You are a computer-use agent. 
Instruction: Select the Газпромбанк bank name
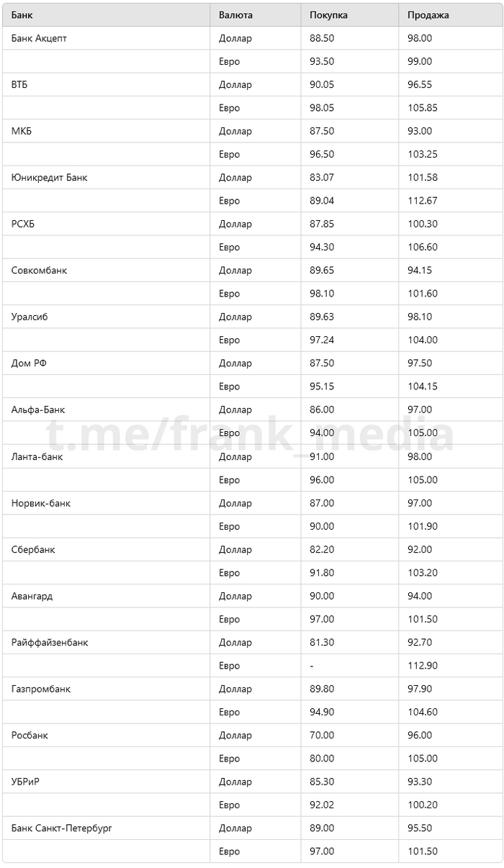click(x=41, y=689)
